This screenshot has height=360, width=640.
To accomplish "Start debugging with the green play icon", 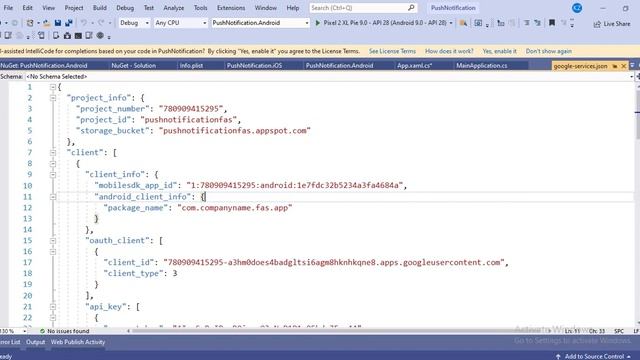I will coord(318,23).
